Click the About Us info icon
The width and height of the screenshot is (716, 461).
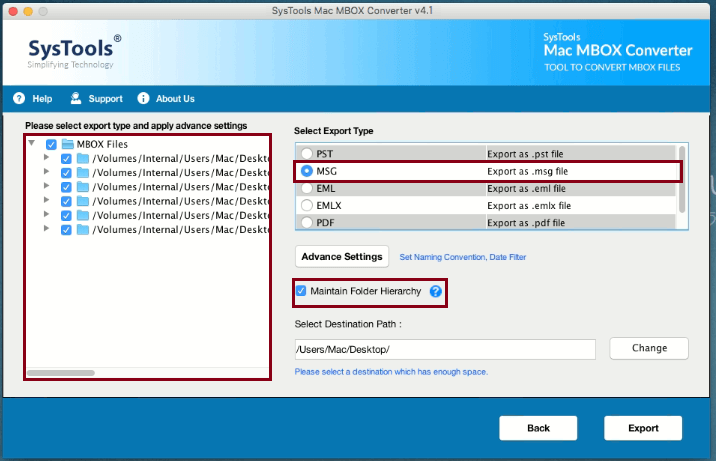pos(143,99)
